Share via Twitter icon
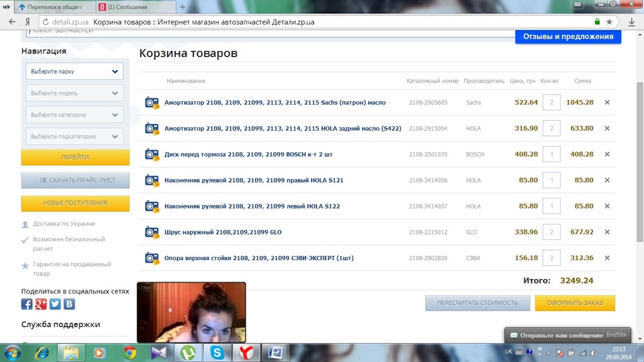 pos(55,304)
